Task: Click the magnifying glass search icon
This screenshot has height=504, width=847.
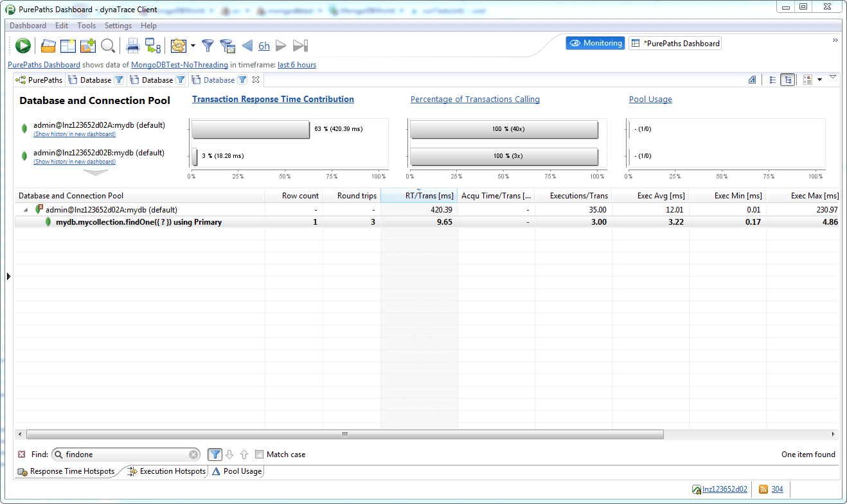Action: 107,46
